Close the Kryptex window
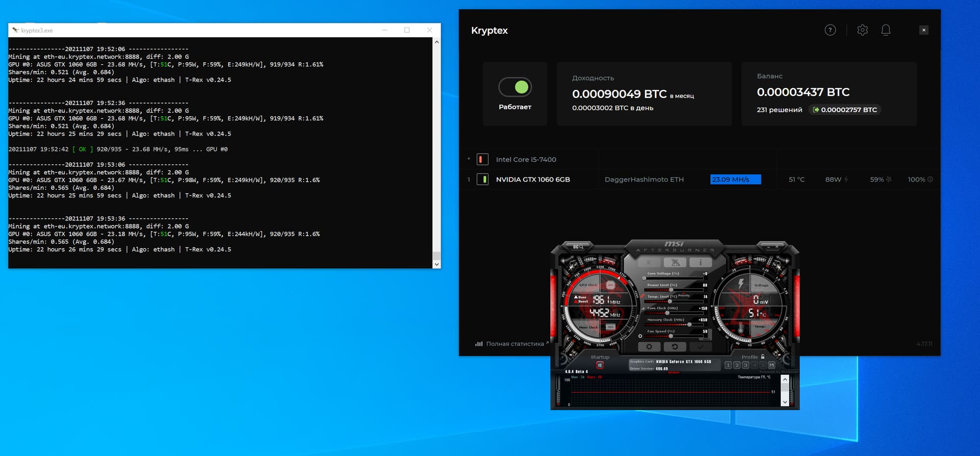Screen dimensions: 980x456 tap(924, 30)
